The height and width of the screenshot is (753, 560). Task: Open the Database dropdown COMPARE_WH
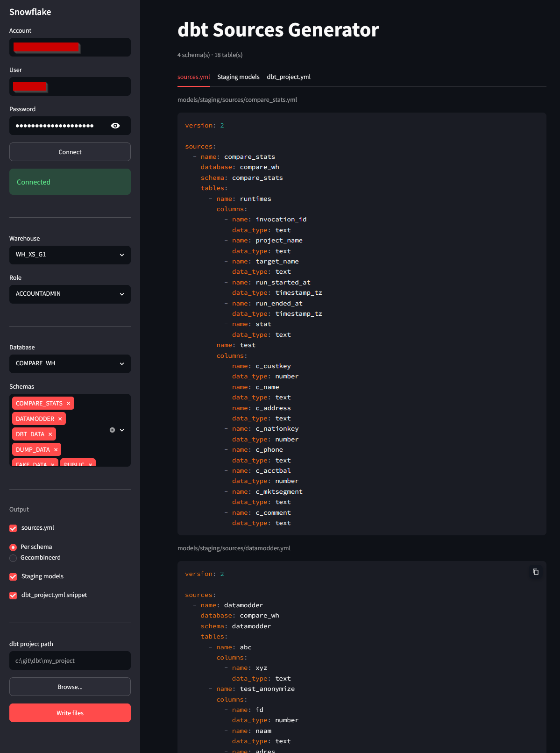point(70,364)
